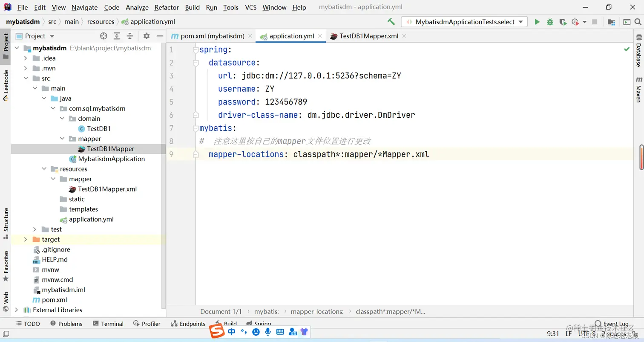The image size is (644, 342).
Task: Click 'resources' in the navigation breadcrumb
Action: coord(101,22)
